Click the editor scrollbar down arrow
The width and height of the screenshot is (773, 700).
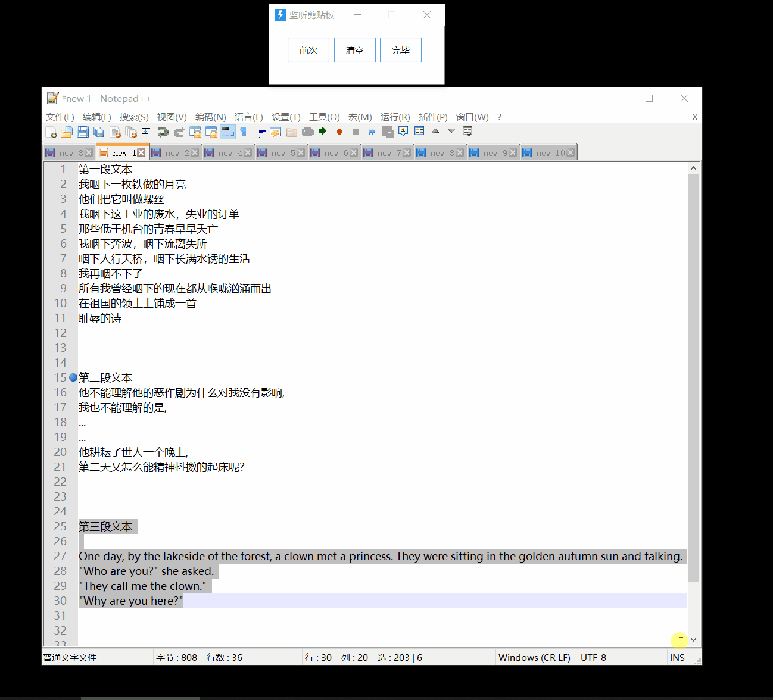point(693,640)
